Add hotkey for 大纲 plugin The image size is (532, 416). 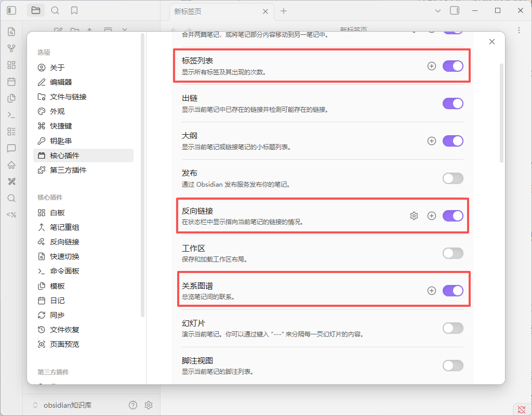(x=432, y=141)
